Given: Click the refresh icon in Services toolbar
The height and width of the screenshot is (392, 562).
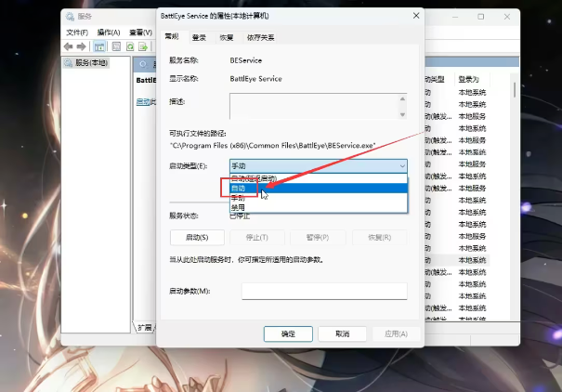Looking at the screenshot, I should tap(130, 46).
